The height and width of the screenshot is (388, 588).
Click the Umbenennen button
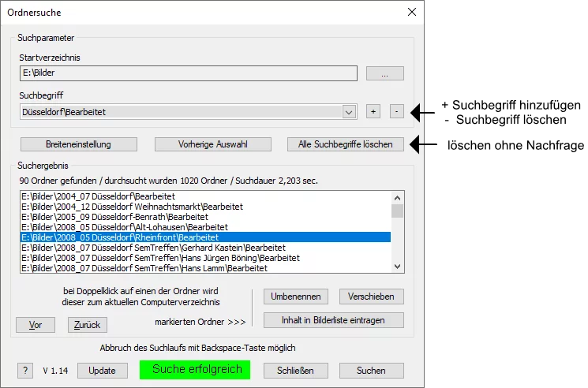[295, 297]
